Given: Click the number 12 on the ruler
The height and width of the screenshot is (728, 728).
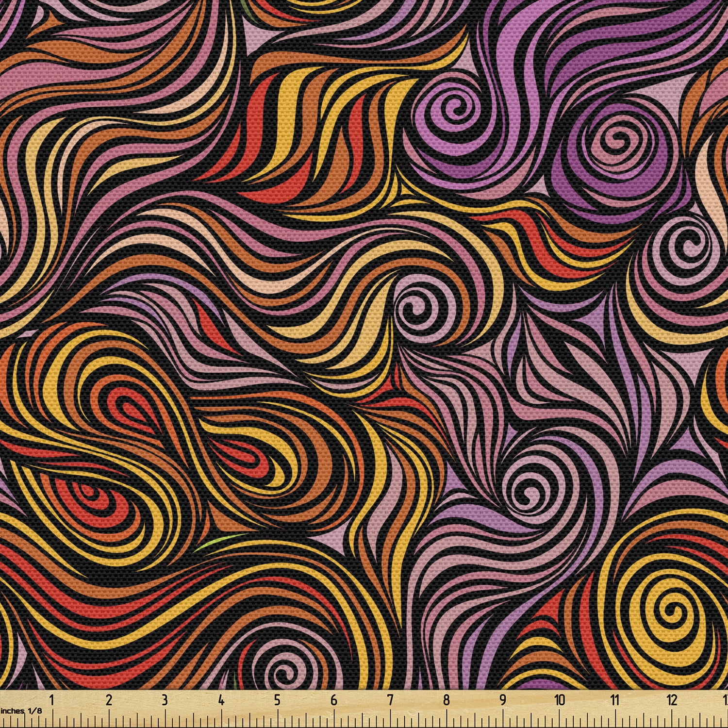Looking at the screenshot, I should (672, 699).
